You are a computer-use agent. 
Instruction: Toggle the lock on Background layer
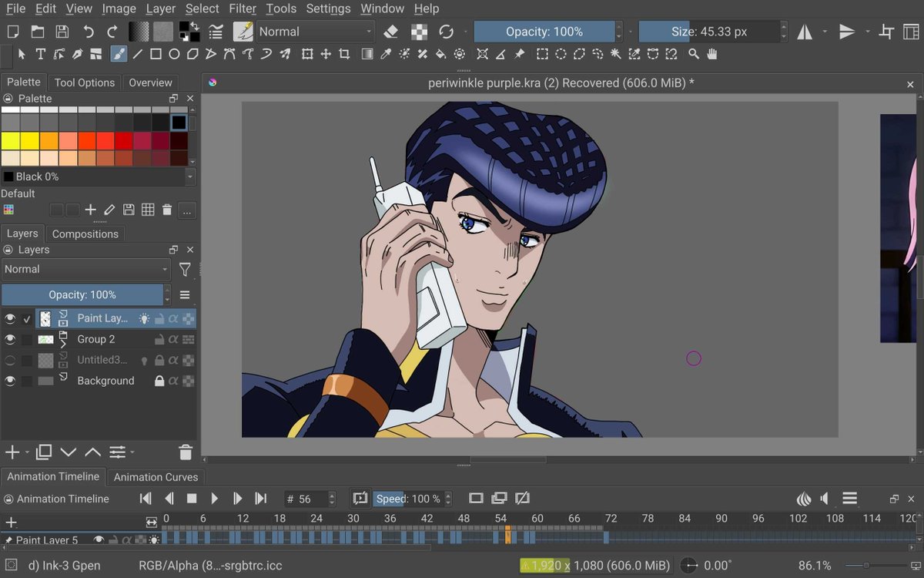(x=159, y=381)
